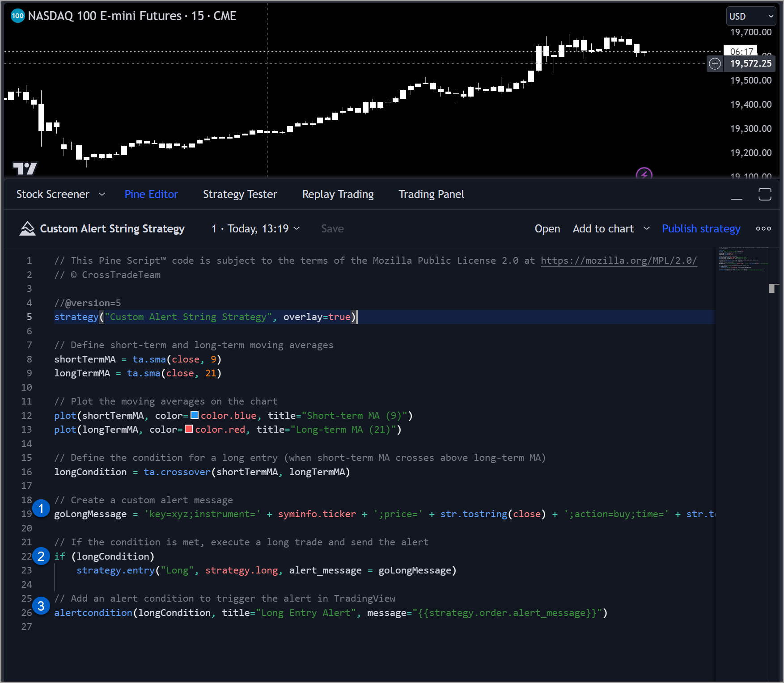Screen dimensions: 784x683
Task: Open the Replay Trading tab
Action: pos(338,194)
